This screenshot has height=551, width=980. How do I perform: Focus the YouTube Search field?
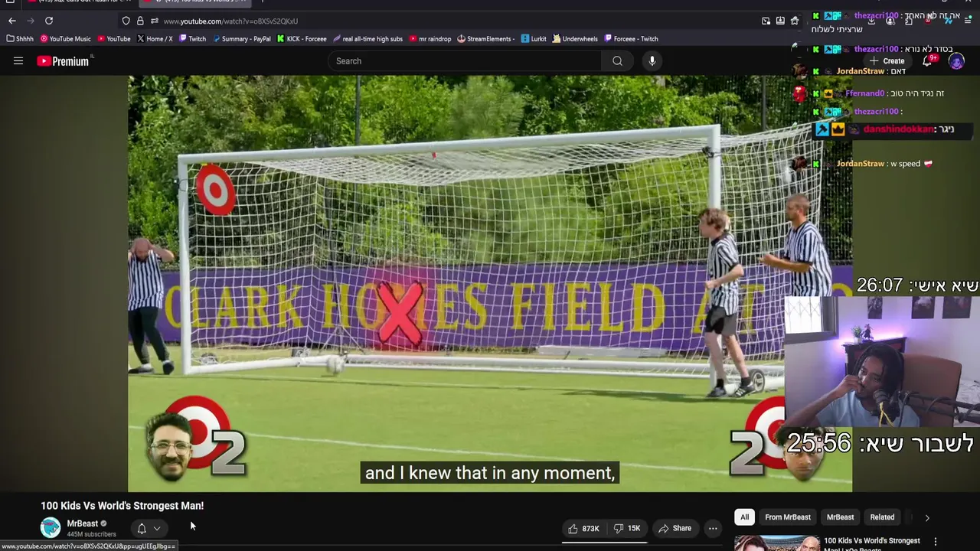[x=465, y=61]
